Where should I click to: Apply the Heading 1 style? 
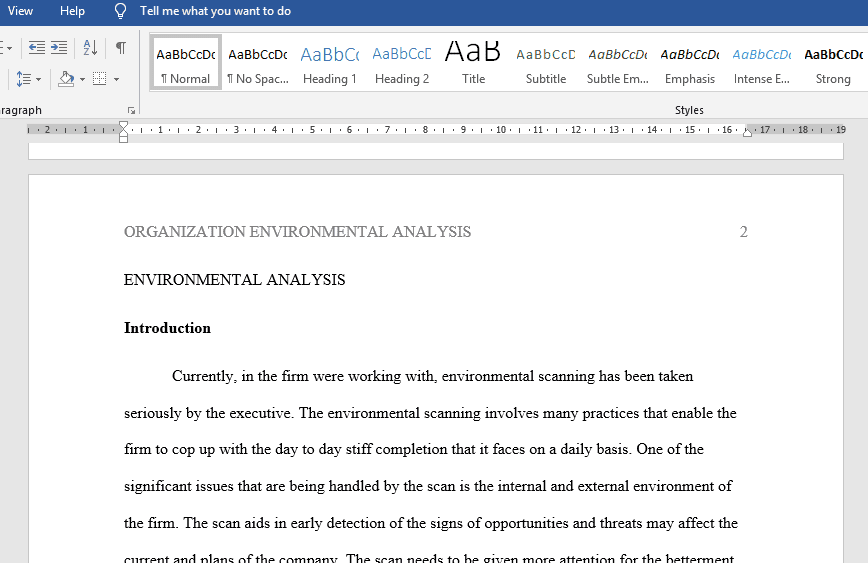point(329,63)
